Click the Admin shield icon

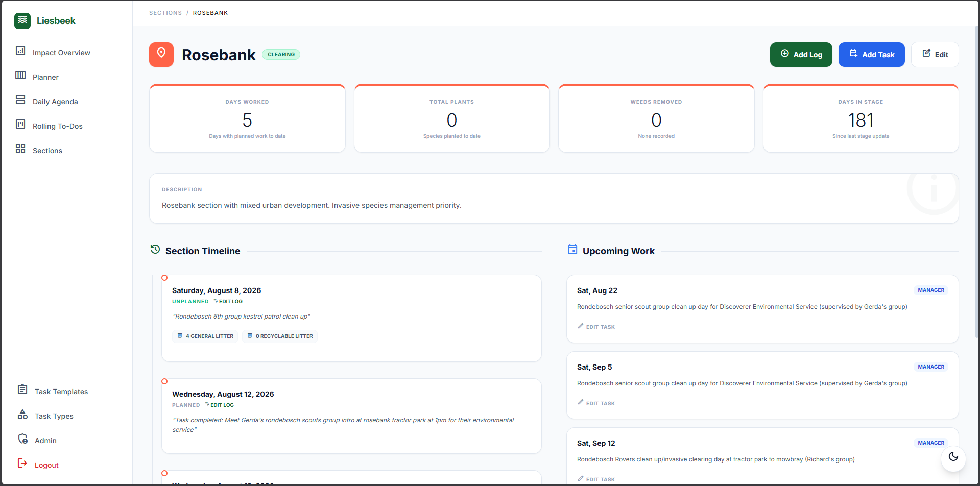[x=22, y=439]
